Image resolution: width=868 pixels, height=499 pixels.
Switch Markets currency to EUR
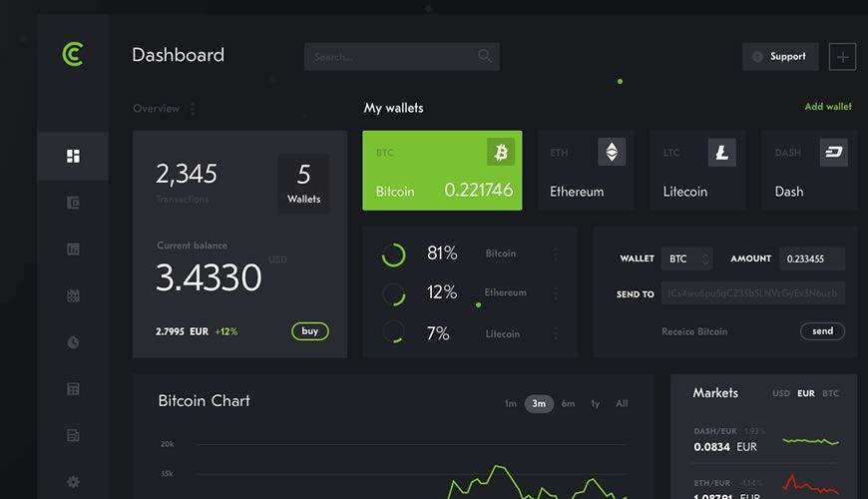(x=806, y=393)
